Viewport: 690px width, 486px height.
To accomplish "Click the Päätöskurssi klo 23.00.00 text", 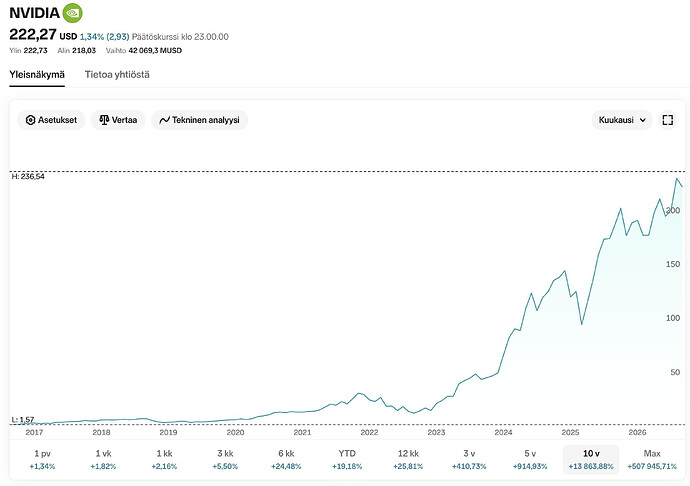I will coord(180,37).
